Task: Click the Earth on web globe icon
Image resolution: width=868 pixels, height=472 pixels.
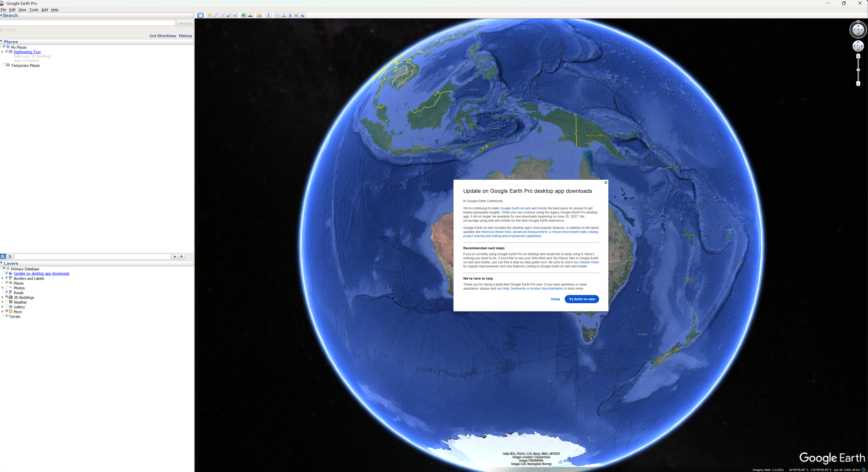Action: tap(303, 16)
